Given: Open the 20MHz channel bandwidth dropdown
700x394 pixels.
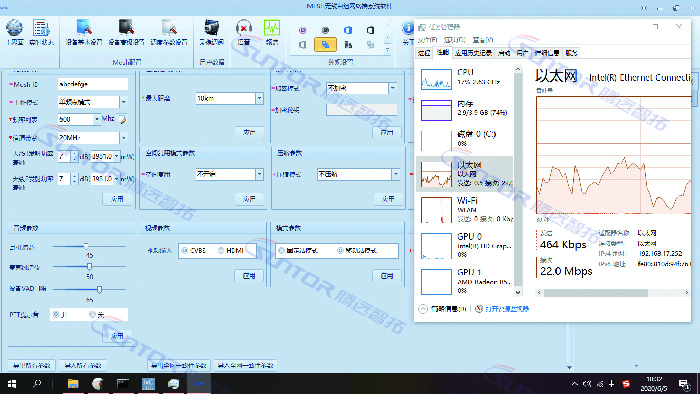Looking at the screenshot, I should (x=124, y=137).
